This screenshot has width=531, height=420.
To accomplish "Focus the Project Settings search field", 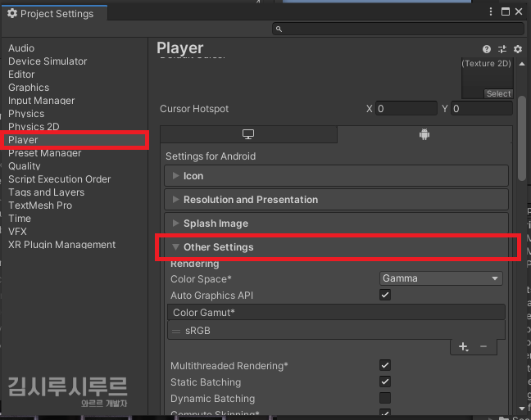I will point(398,29).
